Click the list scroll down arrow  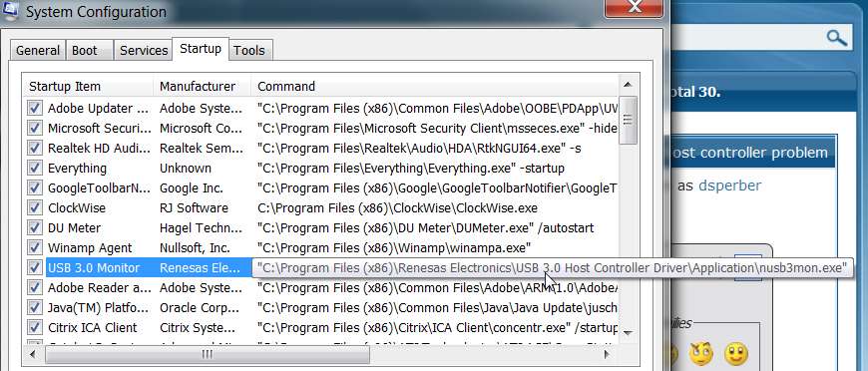[x=628, y=333]
